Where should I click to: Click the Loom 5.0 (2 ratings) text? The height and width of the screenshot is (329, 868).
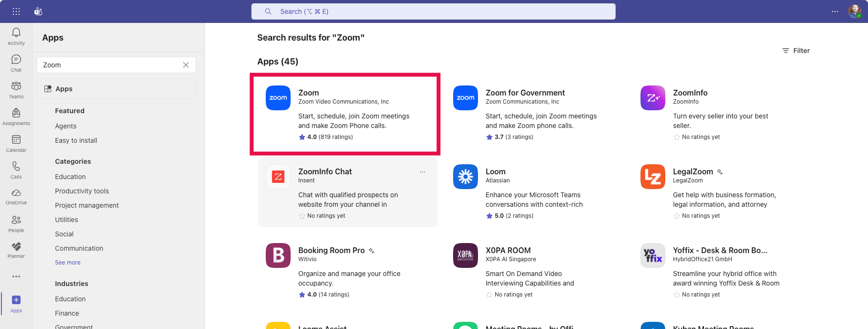510,216
